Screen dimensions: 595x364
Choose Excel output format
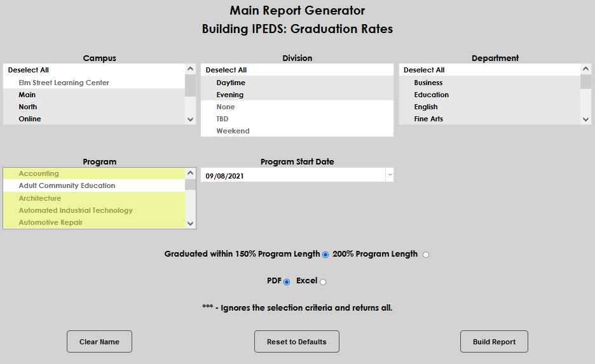(323, 282)
